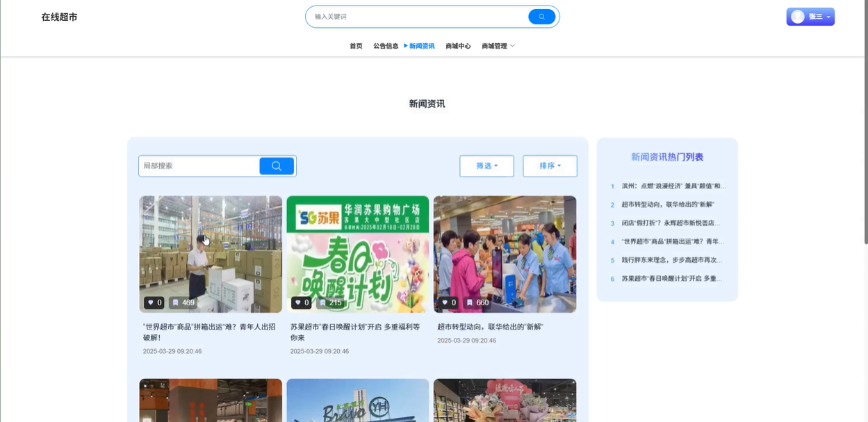
Task: Open the supermarket checkout news thumbnail
Action: point(505,254)
